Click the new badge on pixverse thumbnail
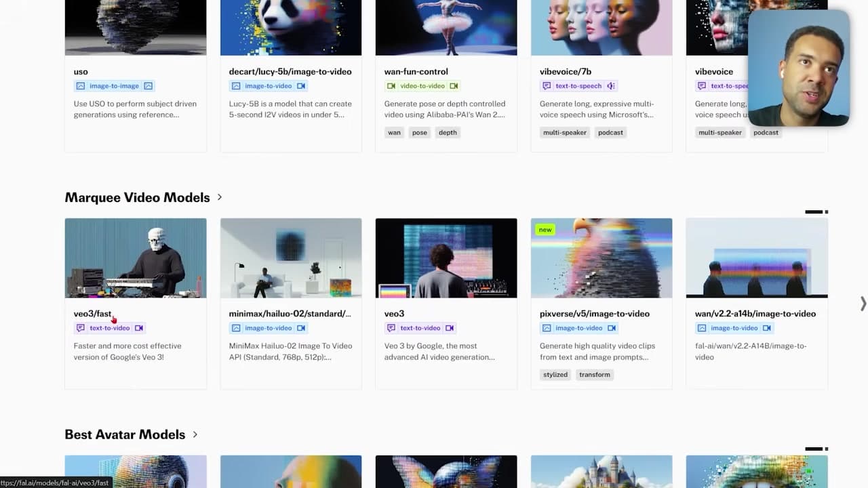868x488 pixels. pyautogui.click(x=545, y=230)
